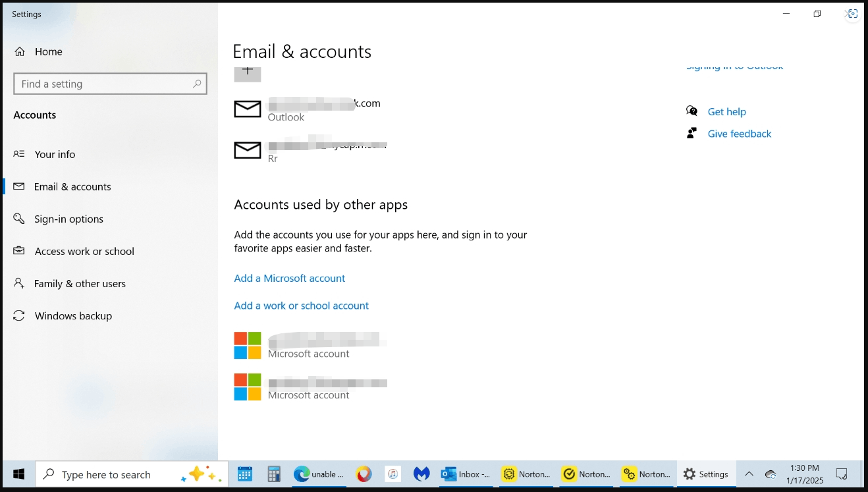Click the Windows backup sync icon
The width and height of the screenshot is (868, 492).
tap(19, 315)
